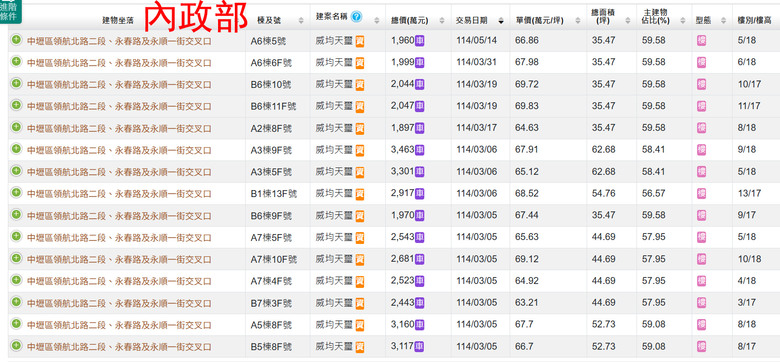Click the purple 車 icon beside 1,897
780x362 pixels.
419,128
